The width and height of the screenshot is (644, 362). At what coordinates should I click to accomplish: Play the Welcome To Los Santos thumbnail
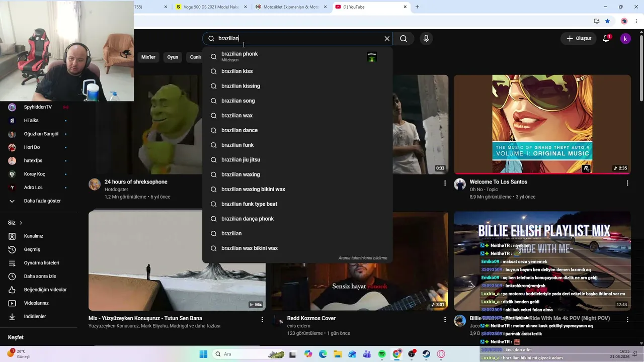point(542,125)
